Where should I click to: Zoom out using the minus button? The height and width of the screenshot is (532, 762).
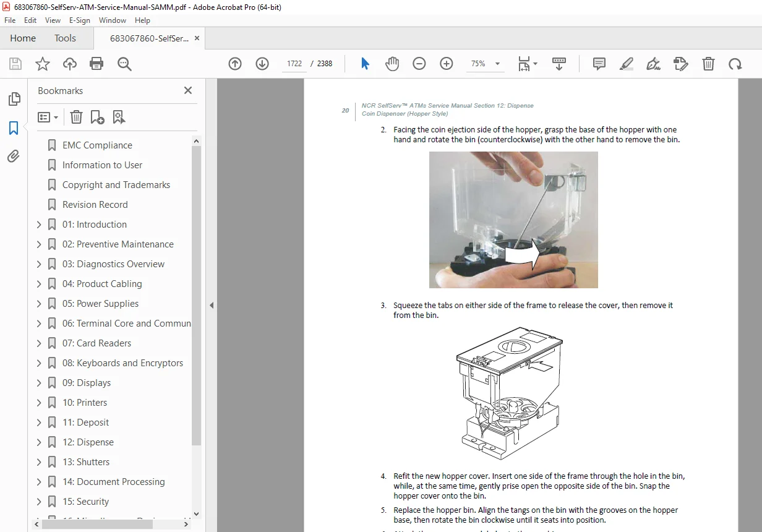point(419,64)
